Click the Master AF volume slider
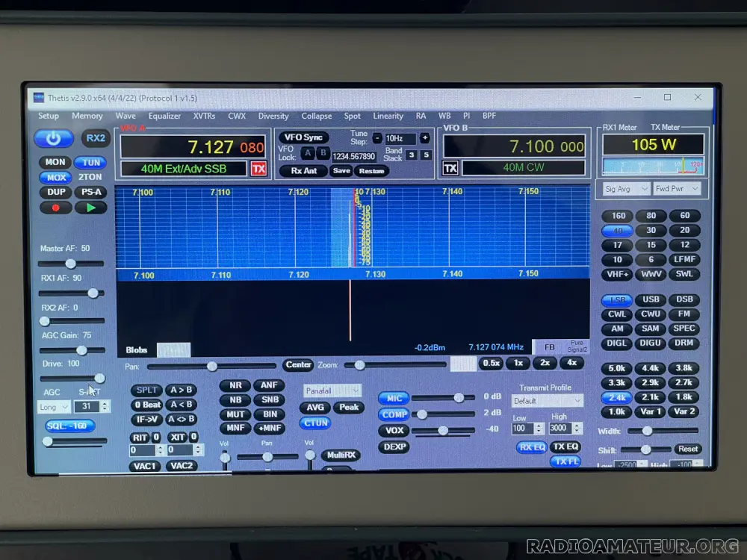The height and width of the screenshot is (560, 747). click(x=71, y=264)
